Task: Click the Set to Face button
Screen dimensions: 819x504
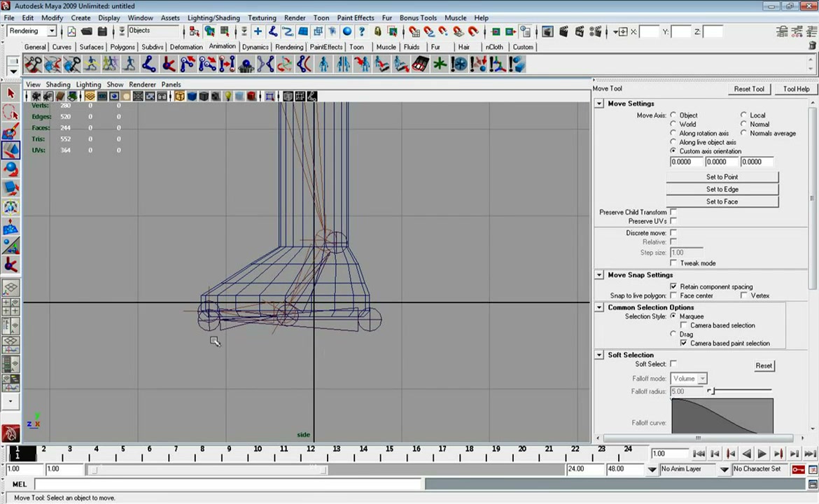Action: pos(722,202)
